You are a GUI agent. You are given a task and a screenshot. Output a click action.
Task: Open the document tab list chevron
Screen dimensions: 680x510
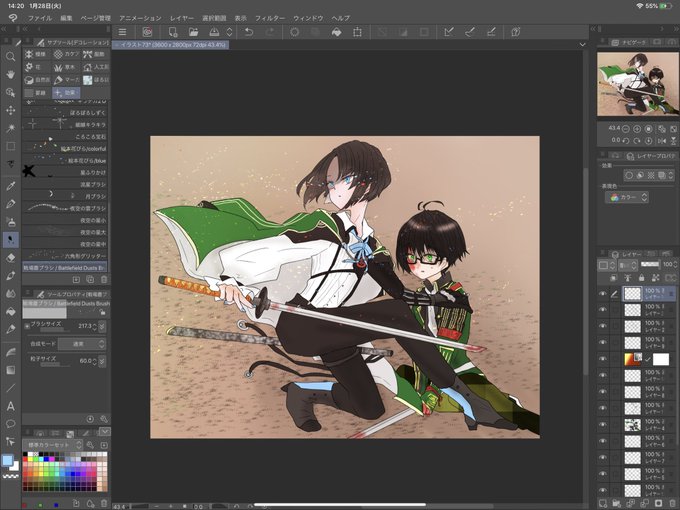582,45
